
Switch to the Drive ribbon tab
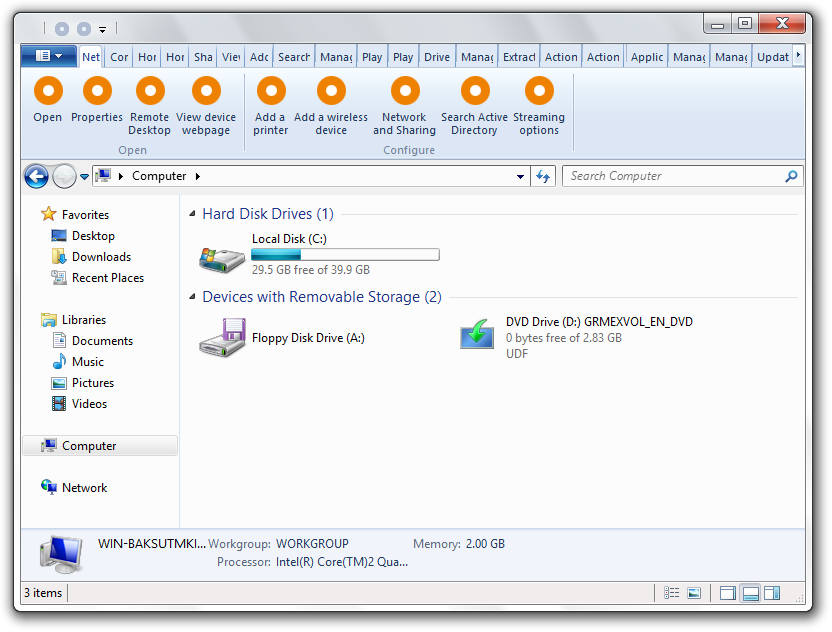coord(437,57)
